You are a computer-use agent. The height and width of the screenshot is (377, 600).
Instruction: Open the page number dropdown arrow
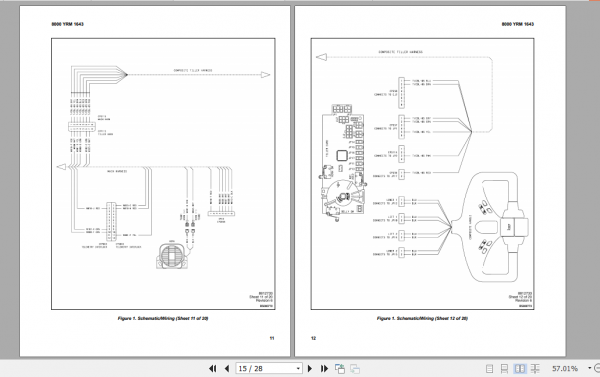click(298, 369)
